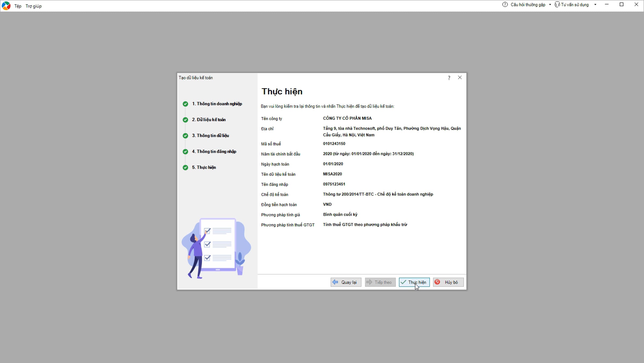Open the Trợ giúp menu

click(34, 6)
